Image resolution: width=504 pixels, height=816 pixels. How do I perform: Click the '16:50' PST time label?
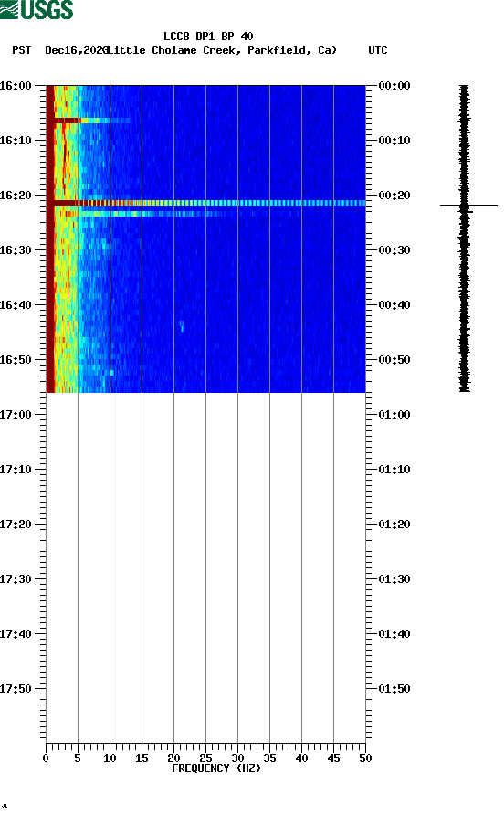(x=16, y=360)
